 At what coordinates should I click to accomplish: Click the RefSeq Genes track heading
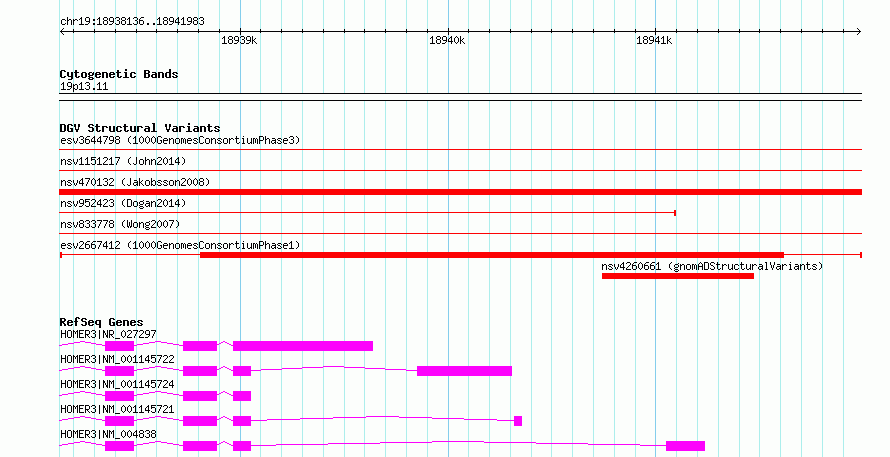point(101,322)
